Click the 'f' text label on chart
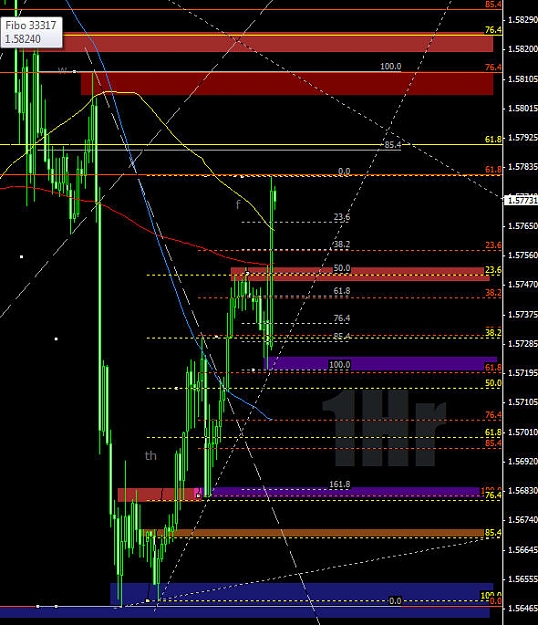The image size is (538, 625). (x=238, y=205)
